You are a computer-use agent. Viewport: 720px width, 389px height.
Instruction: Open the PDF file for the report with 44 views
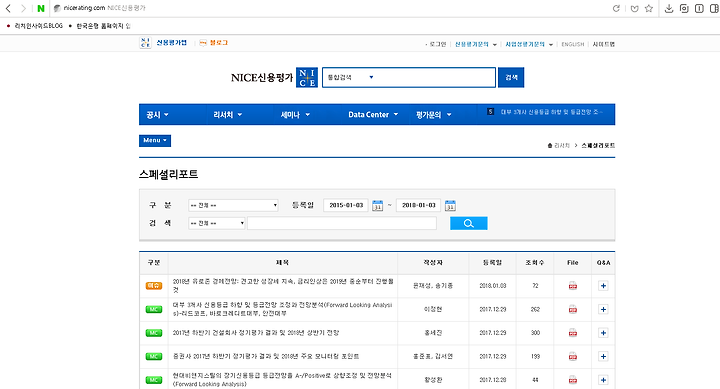(x=573, y=380)
